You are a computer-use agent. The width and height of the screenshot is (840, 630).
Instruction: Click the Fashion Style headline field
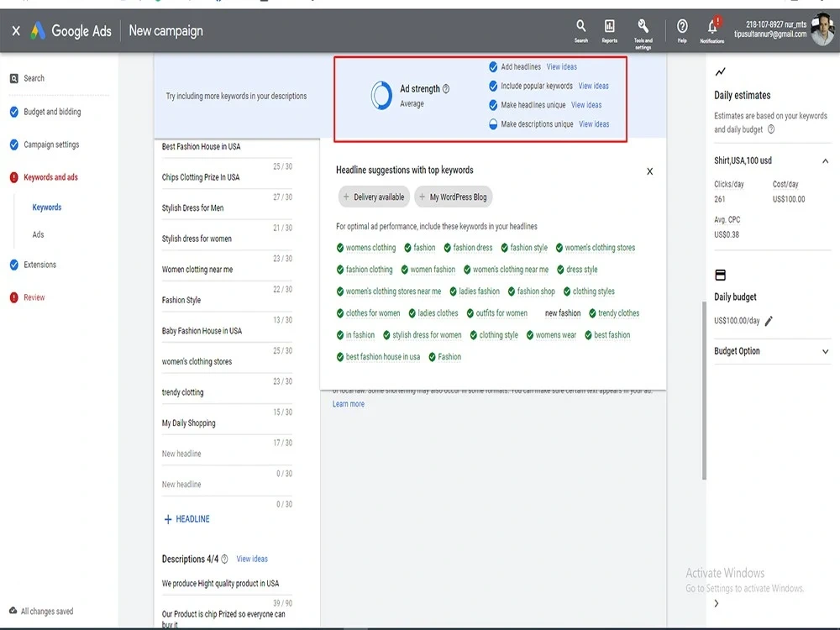[x=227, y=301]
